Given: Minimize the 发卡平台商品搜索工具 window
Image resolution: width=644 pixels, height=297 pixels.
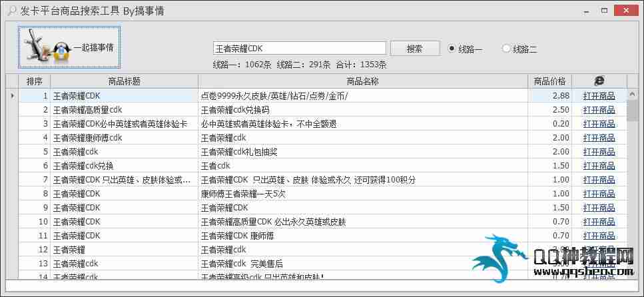Looking at the screenshot, I should 587,10.
